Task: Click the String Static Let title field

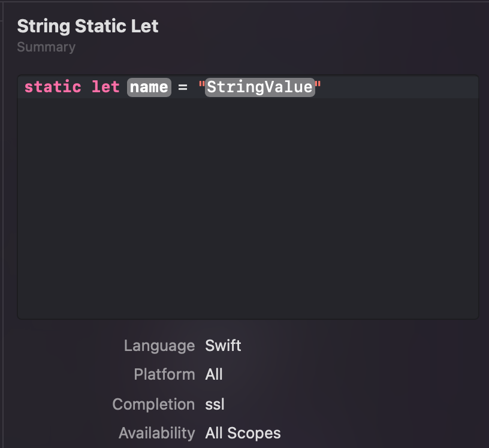Action: pyautogui.click(x=87, y=26)
